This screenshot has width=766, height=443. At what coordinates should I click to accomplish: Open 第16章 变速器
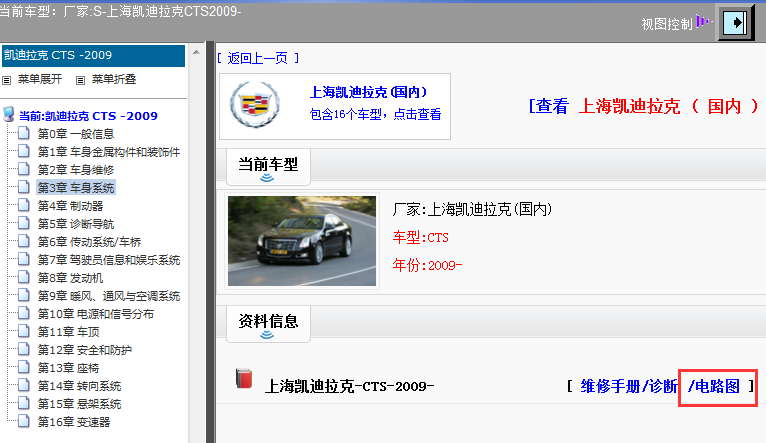(74, 422)
